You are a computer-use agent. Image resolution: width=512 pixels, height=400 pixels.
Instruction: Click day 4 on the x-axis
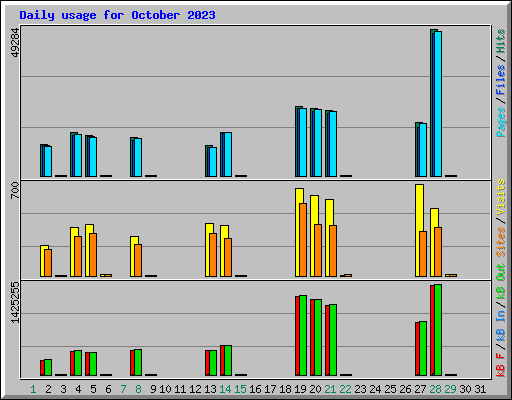click(x=78, y=389)
